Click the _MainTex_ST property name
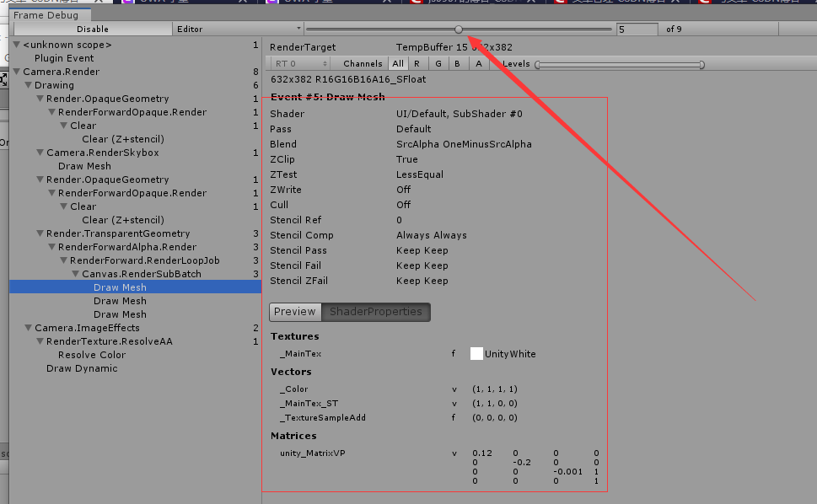Screen dimensions: 817x504 (x=309, y=404)
